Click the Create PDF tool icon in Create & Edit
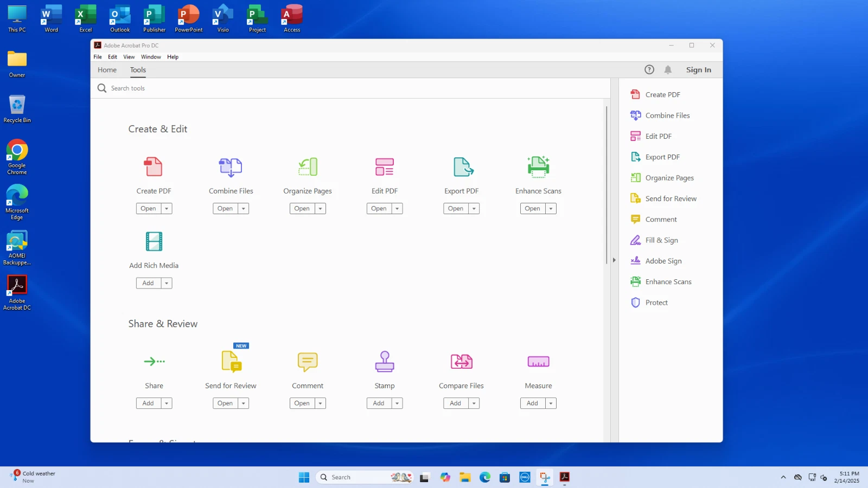This screenshot has width=868, height=488. (154, 167)
